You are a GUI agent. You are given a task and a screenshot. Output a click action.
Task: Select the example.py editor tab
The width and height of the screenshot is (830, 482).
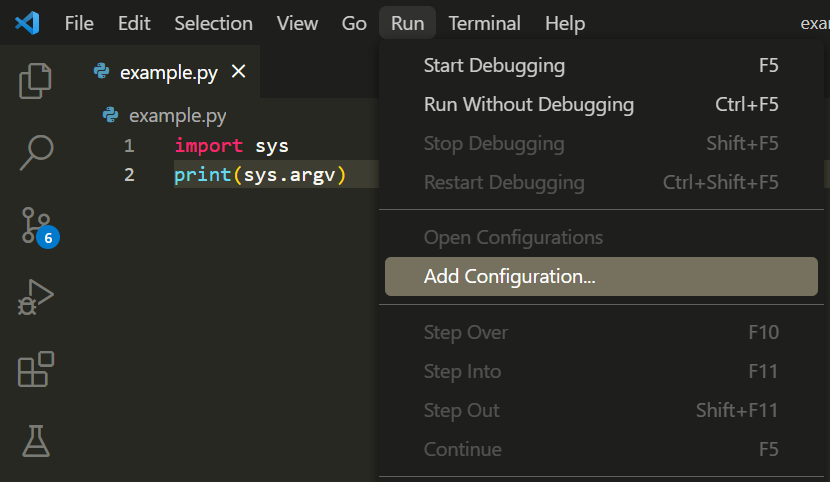pos(170,71)
